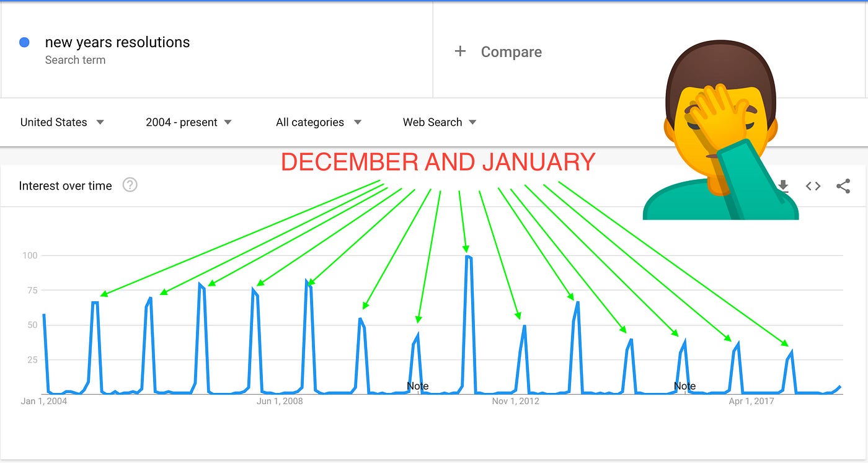The image size is (868, 463).
Task: Click the help icon beside Interest over time
Action: click(130, 185)
